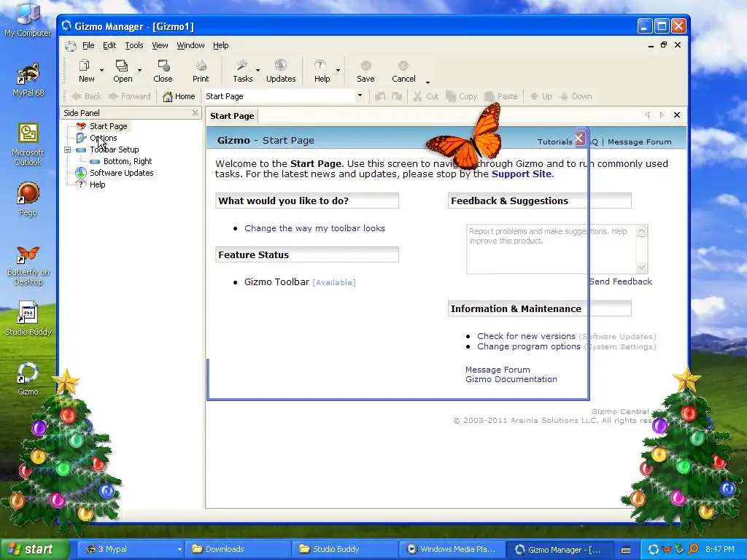The image size is (747, 560).
Task: Open the toolbar options dropdown after Cancel
Action: point(427,82)
